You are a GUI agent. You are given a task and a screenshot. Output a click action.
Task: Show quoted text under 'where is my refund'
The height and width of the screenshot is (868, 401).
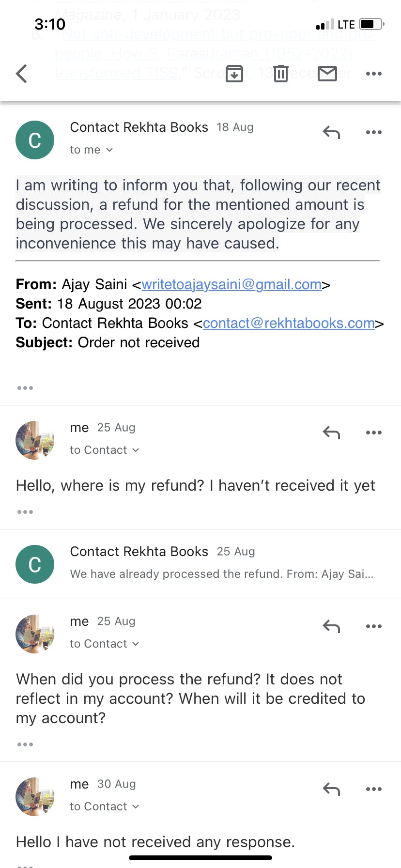pos(25,511)
